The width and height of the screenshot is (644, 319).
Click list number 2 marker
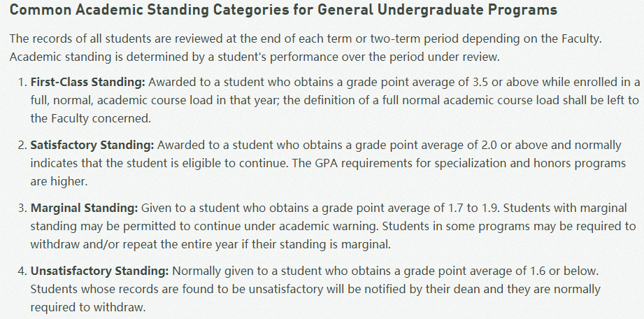point(21,146)
